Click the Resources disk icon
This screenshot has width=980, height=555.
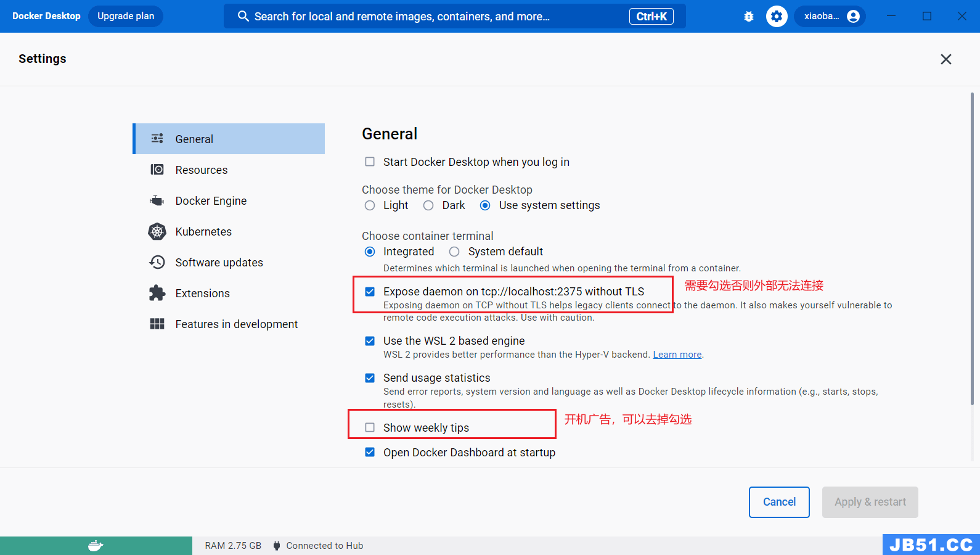pyautogui.click(x=157, y=170)
